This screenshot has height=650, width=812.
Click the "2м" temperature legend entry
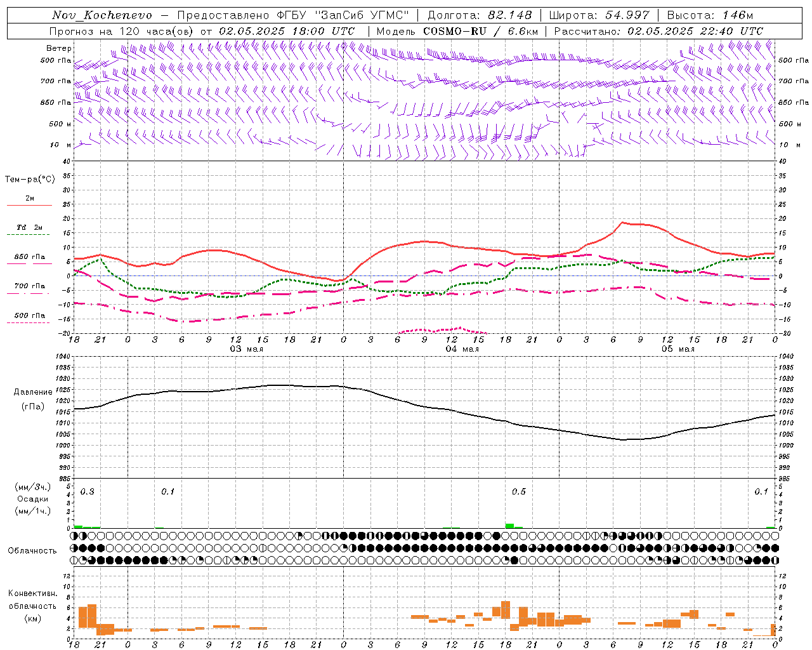30,199
